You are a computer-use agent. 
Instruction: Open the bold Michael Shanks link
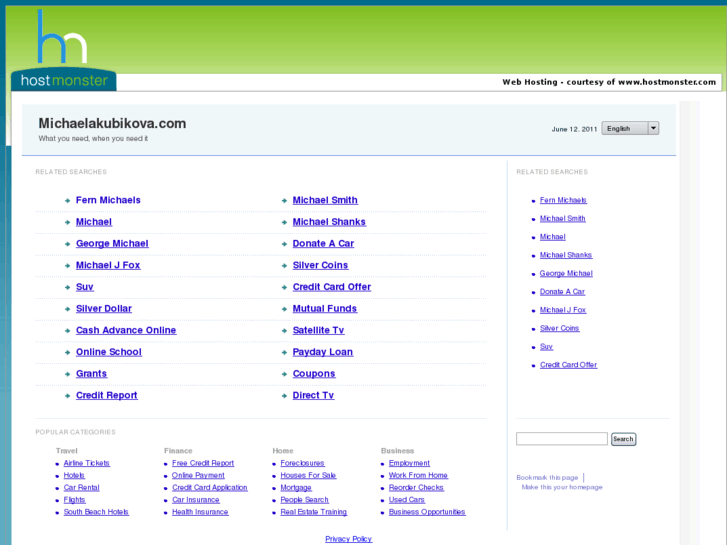[x=329, y=222]
